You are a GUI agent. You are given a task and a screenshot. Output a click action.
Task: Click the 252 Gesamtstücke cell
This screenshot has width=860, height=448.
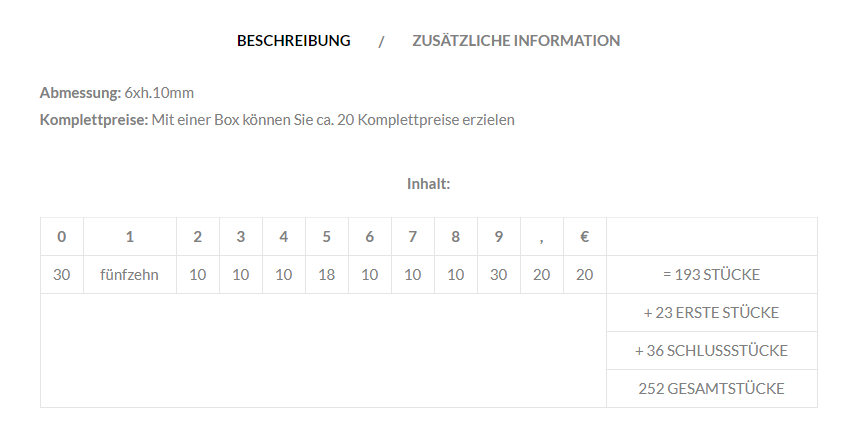click(x=711, y=388)
